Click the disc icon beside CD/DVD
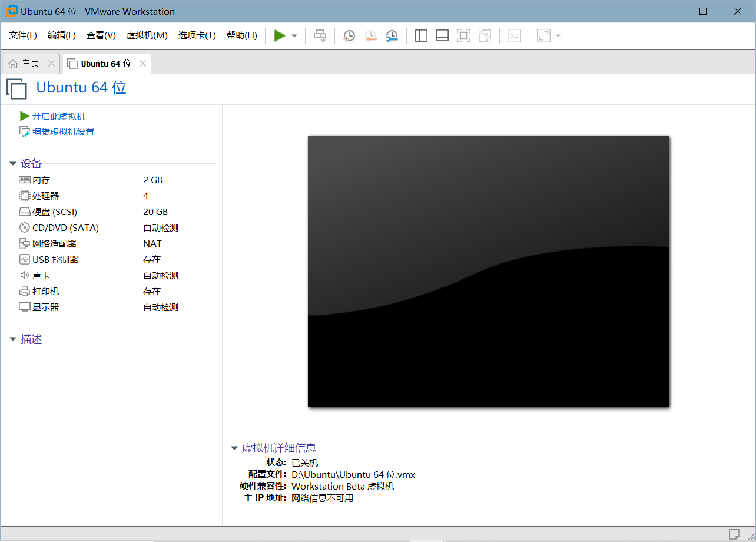The image size is (756, 542). pos(24,227)
